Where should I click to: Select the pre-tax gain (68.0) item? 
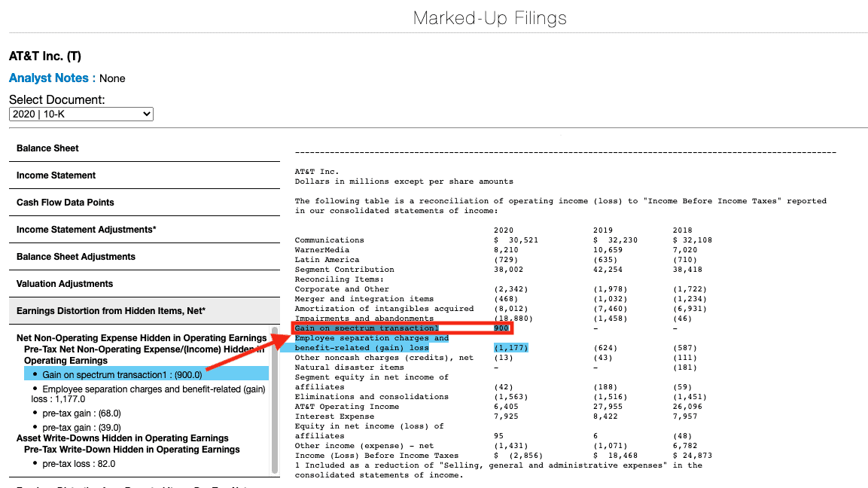81,413
